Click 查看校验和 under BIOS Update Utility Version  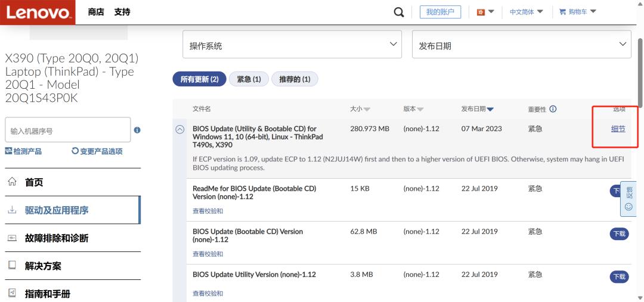tap(208, 294)
